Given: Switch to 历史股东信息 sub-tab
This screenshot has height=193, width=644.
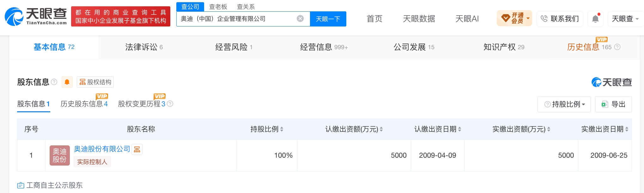Looking at the screenshot, I should [x=84, y=104].
